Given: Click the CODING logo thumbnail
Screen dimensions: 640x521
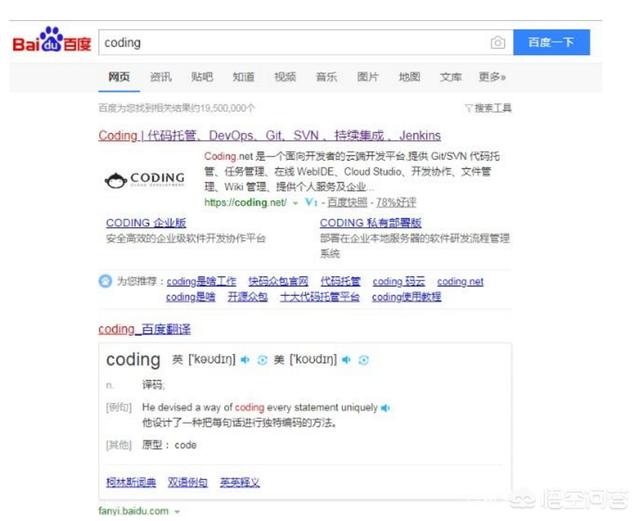Looking at the screenshot, I should (144, 180).
